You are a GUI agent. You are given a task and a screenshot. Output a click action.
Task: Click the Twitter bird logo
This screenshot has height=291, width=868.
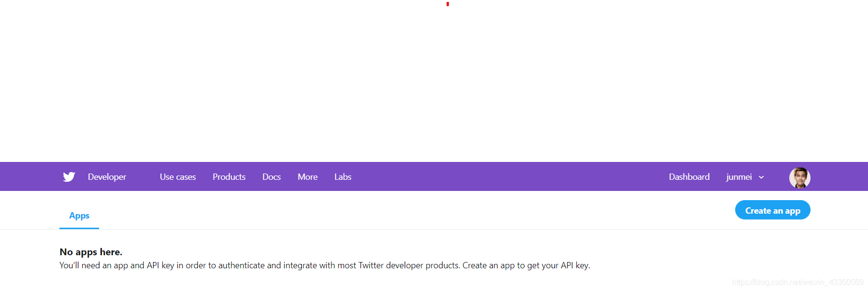click(x=69, y=177)
